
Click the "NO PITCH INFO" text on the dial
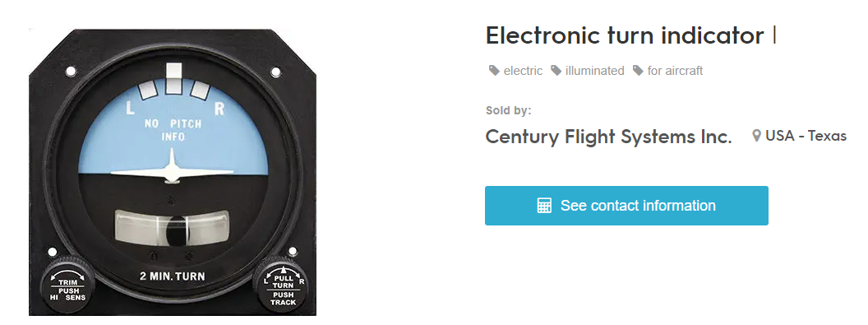173,129
